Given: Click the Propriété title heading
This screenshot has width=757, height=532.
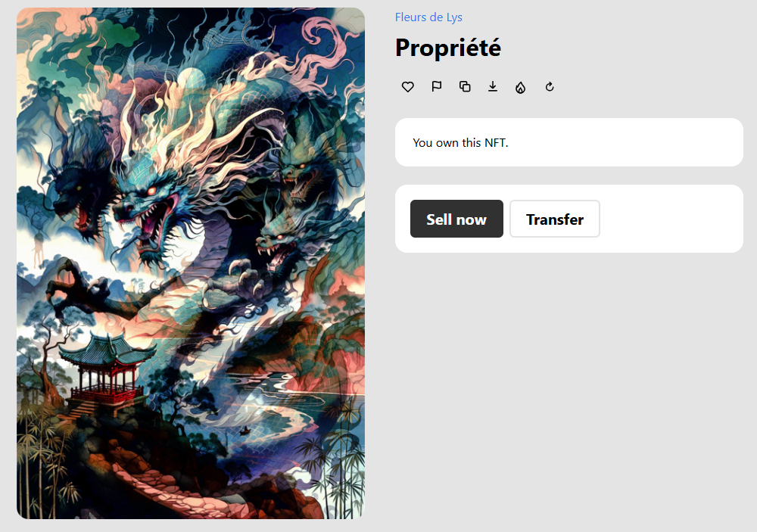Looking at the screenshot, I should point(448,48).
